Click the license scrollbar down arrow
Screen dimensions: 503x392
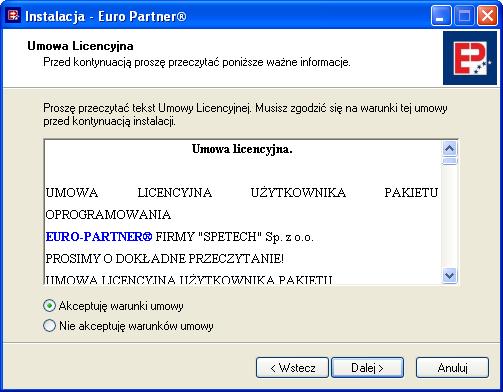pyautogui.click(x=450, y=276)
